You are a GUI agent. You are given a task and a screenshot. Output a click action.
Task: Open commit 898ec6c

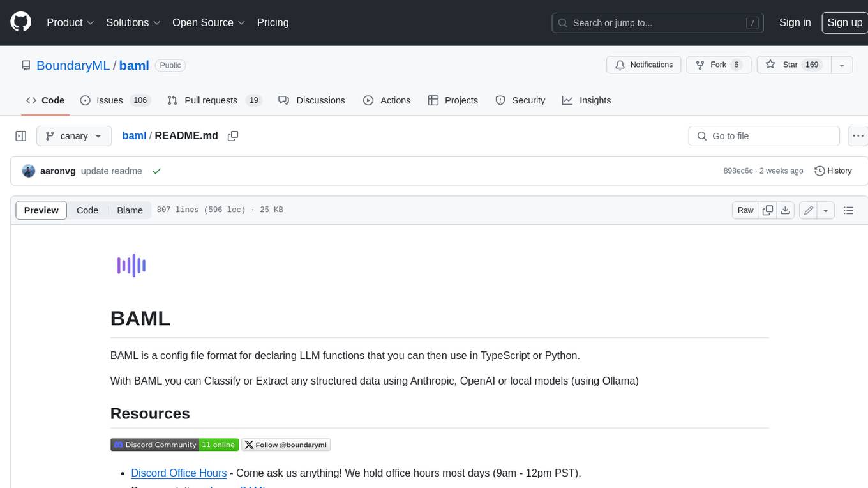point(738,171)
